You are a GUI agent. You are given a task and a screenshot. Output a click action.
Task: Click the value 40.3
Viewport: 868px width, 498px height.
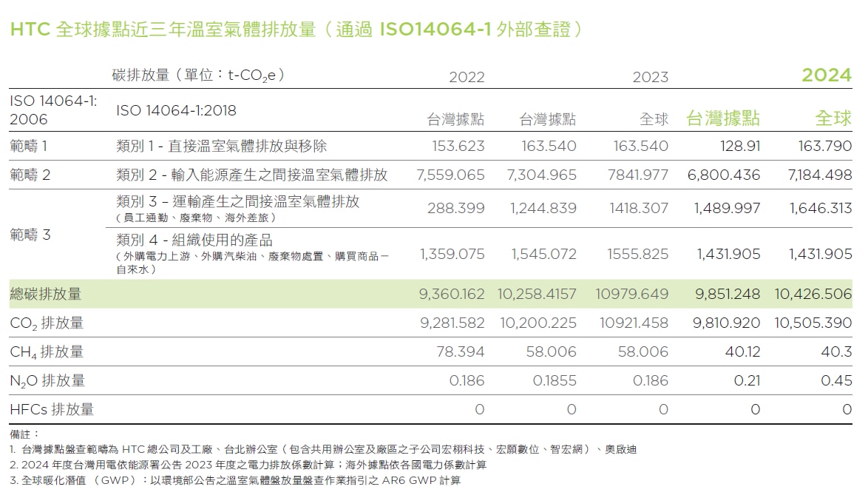(x=838, y=351)
